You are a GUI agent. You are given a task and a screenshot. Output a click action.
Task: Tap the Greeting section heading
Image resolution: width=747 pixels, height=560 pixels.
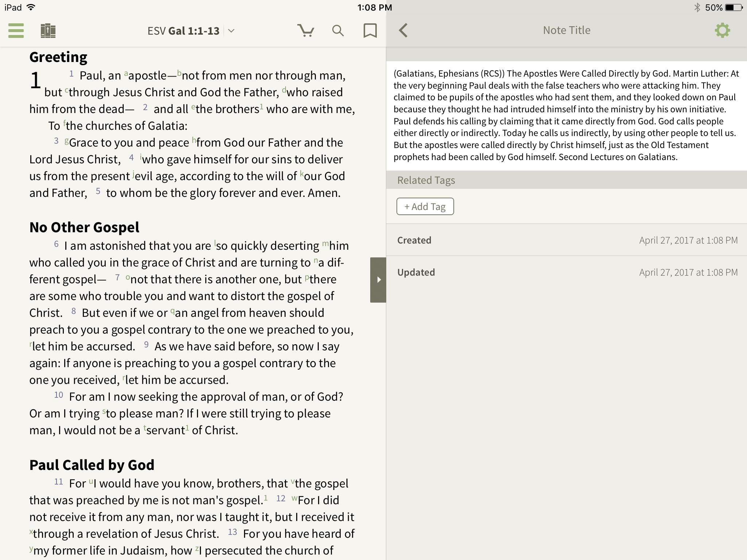pos(58,57)
